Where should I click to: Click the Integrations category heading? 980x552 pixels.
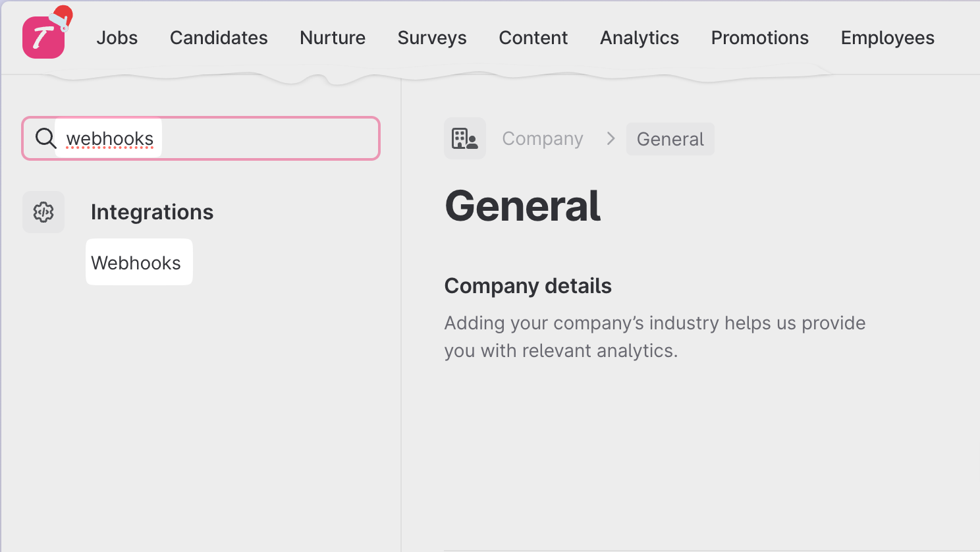152,212
